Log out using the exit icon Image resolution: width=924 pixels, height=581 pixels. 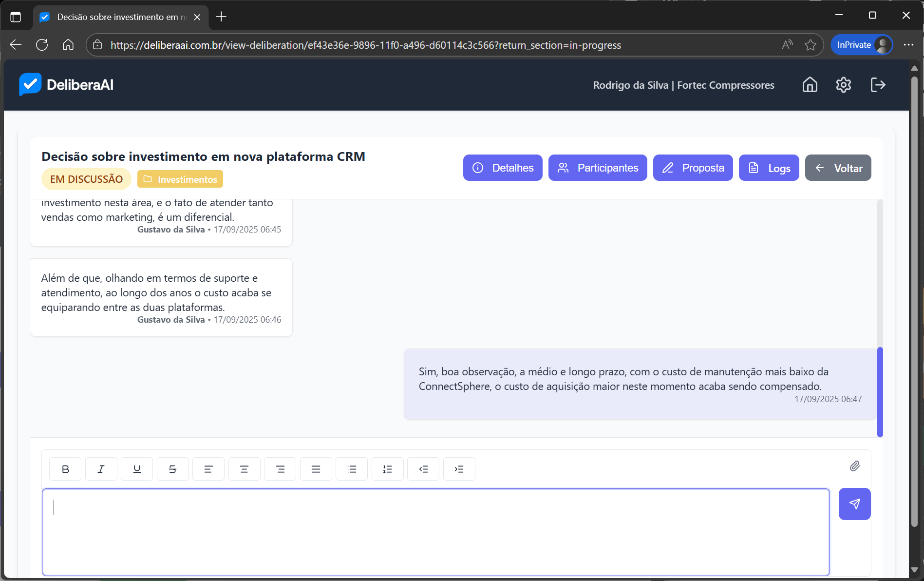coord(878,85)
